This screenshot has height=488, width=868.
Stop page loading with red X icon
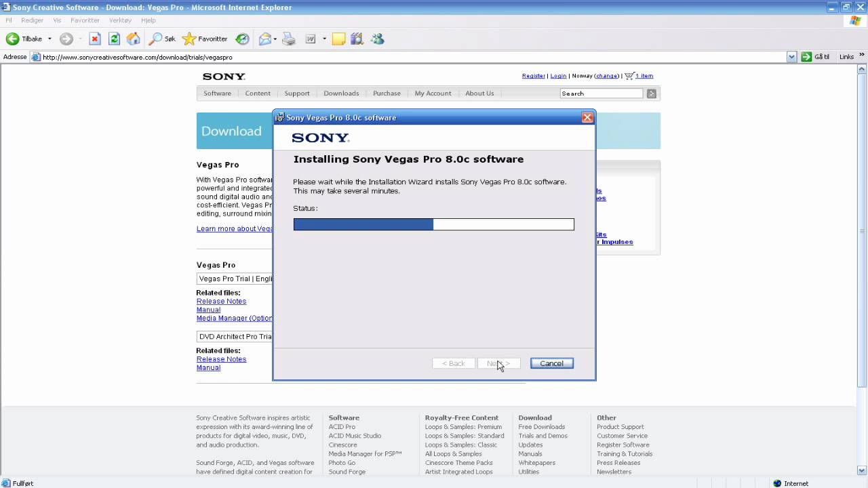(x=95, y=39)
